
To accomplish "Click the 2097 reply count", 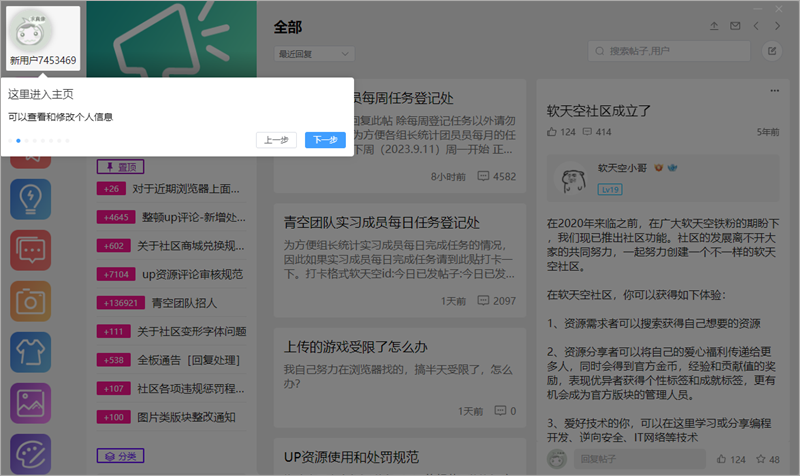I will tap(496, 301).
